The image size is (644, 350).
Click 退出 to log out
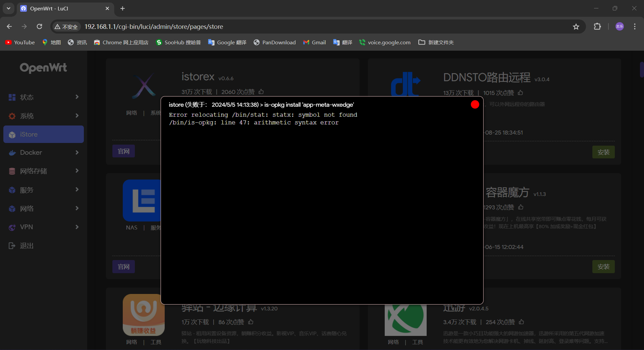coord(26,246)
